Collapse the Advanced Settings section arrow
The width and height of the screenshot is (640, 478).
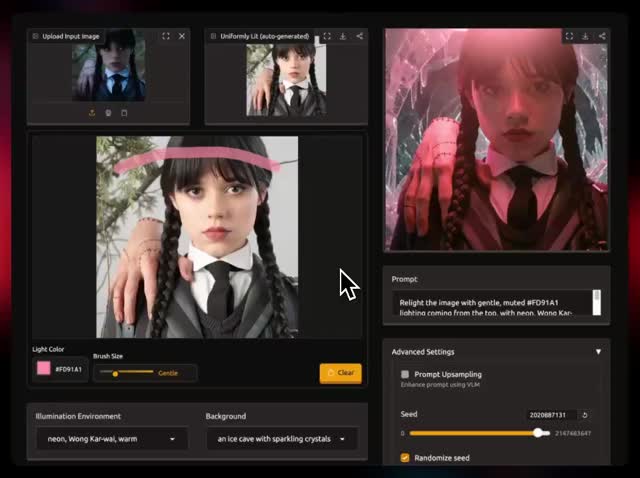pos(598,352)
